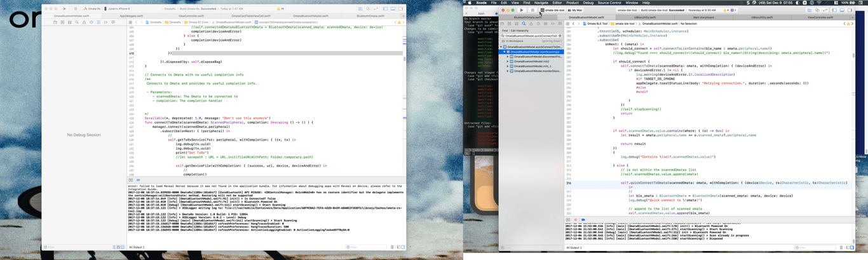Image resolution: width=868 pixels, height=260 pixels.
Task: Open test navigator in left window
Action: click(x=92, y=22)
